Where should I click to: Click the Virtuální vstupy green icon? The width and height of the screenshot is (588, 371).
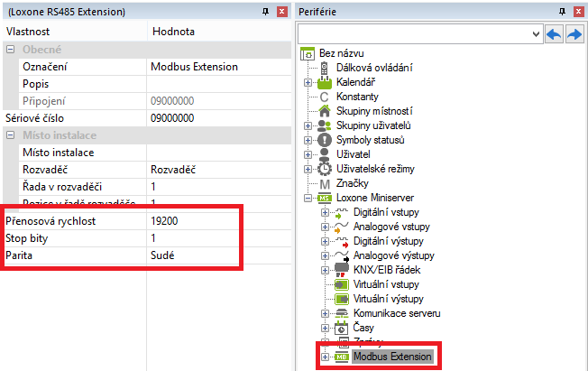coord(342,284)
